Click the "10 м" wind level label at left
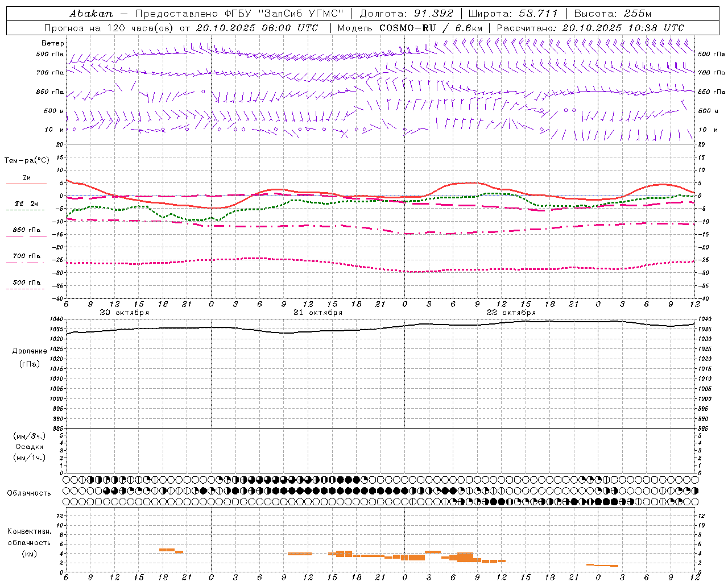Image resolution: width=728 pixels, height=582 pixels. coord(55,130)
